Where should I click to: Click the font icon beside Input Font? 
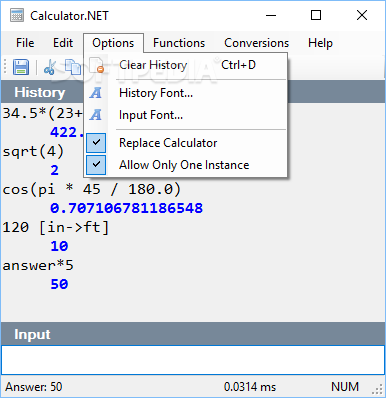(96, 115)
